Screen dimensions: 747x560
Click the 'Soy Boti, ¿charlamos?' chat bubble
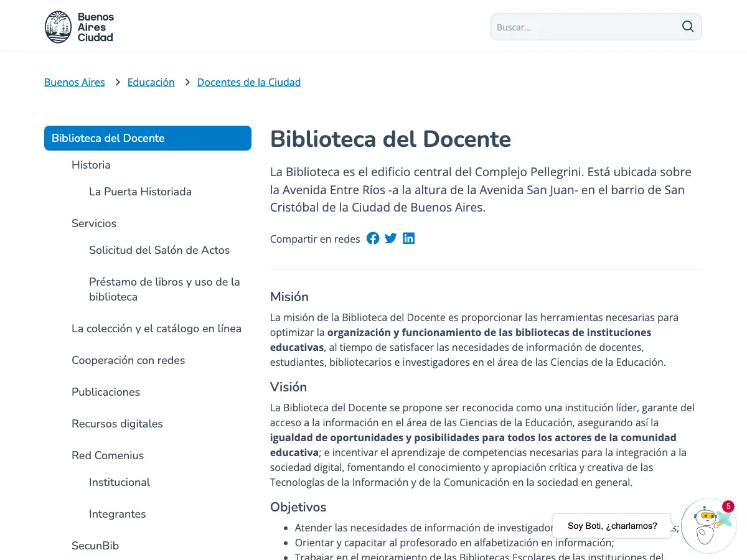(612, 526)
